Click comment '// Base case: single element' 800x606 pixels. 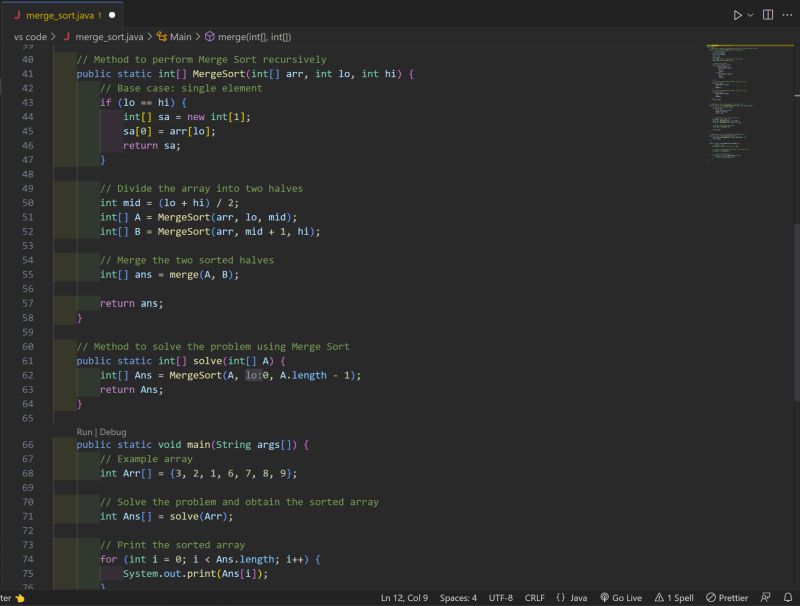point(181,88)
